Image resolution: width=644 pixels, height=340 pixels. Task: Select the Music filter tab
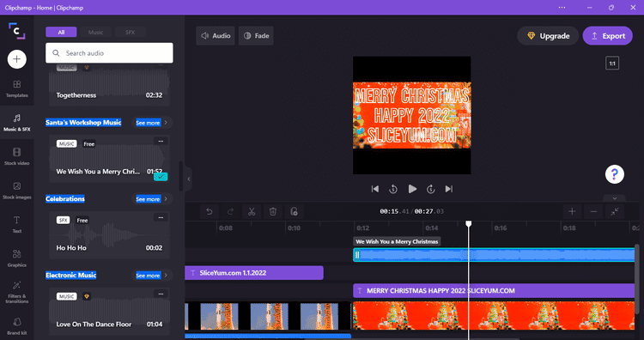click(95, 32)
